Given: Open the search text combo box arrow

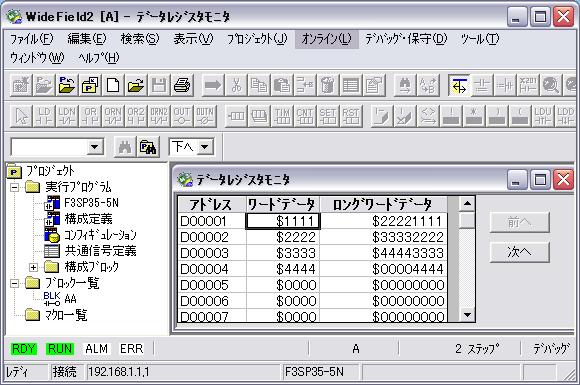Looking at the screenshot, I should [x=95, y=147].
